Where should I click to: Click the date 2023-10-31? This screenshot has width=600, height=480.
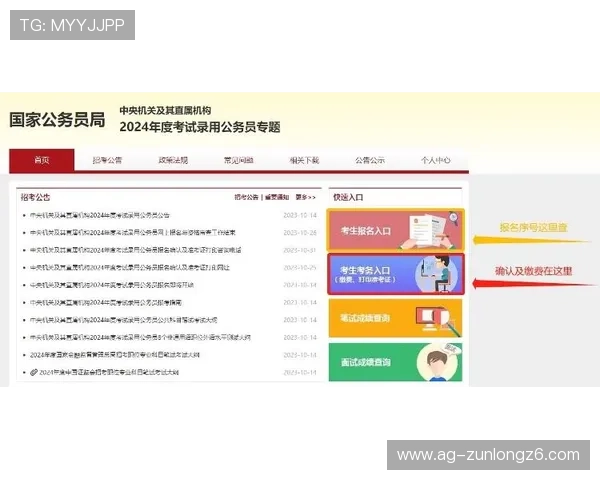click(300, 250)
